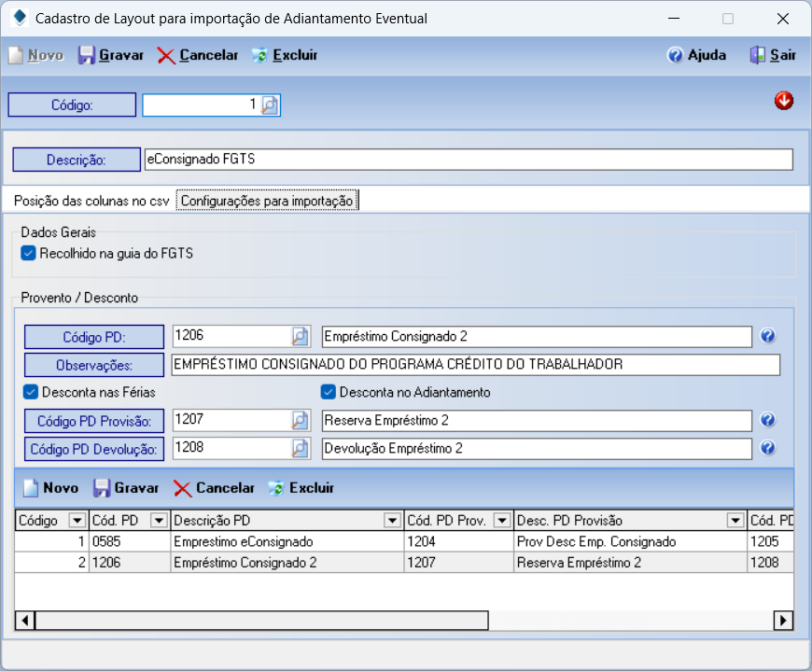Toggle Desconta no Adiantamento checkbox
Image resolution: width=812 pixels, height=671 pixels.
[x=328, y=392]
